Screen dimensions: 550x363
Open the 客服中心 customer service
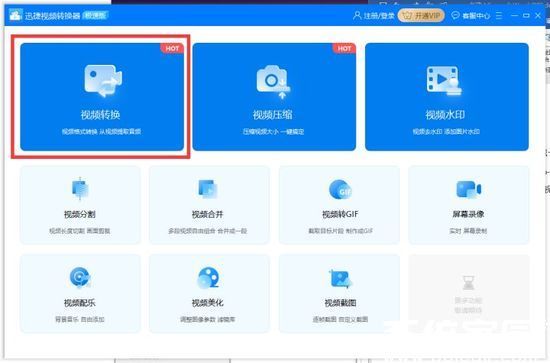[x=471, y=16]
